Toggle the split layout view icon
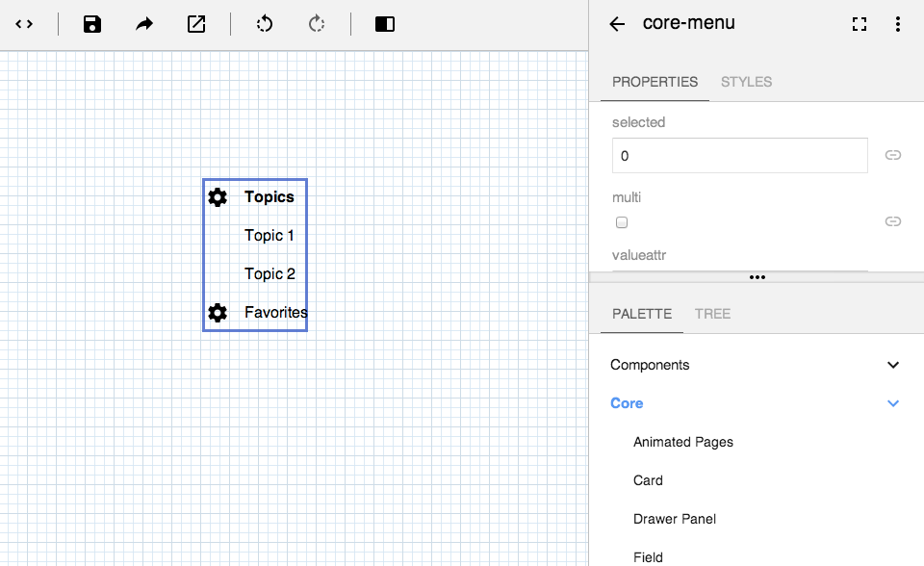The image size is (924, 566). click(x=384, y=24)
